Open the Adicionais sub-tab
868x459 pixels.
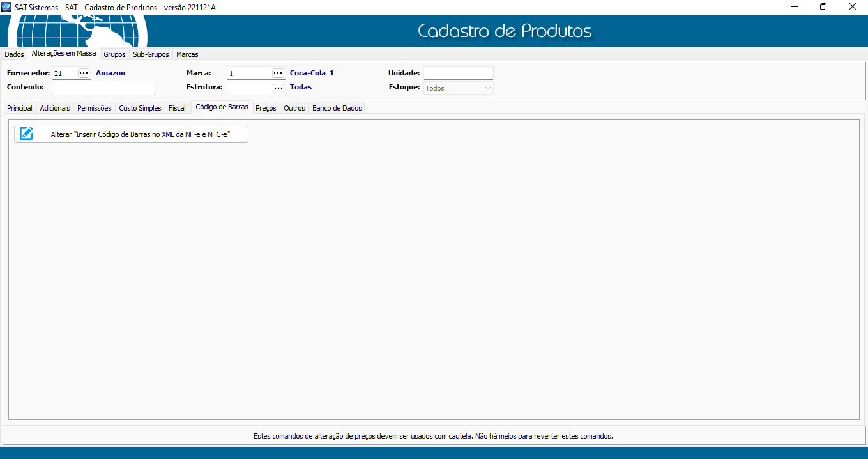click(x=55, y=108)
